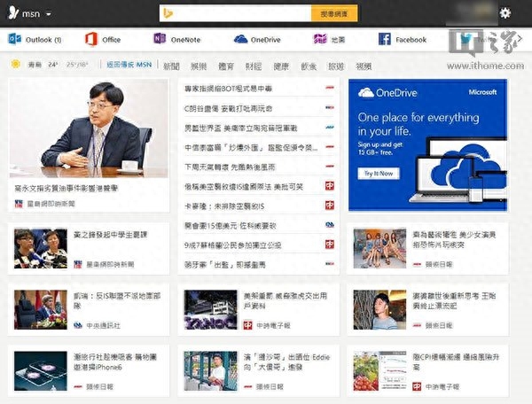
Task: Open the purple Maps (地圖) icon
Action: 320,39
